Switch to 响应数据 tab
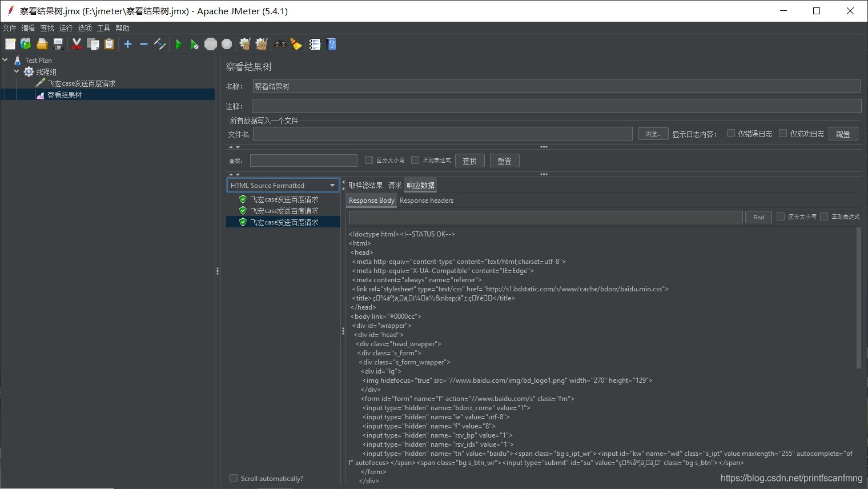This screenshot has height=489, width=868. click(x=421, y=185)
